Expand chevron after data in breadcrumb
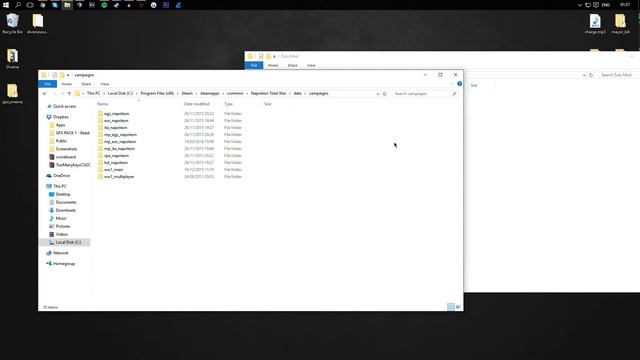Screen dimensions: 640x360 (x=305, y=93)
